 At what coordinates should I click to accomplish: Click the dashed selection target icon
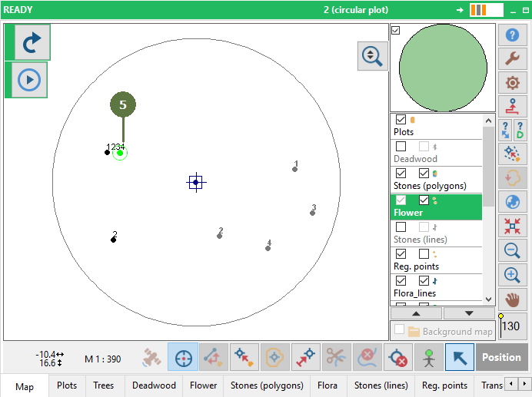pos(512,154)
